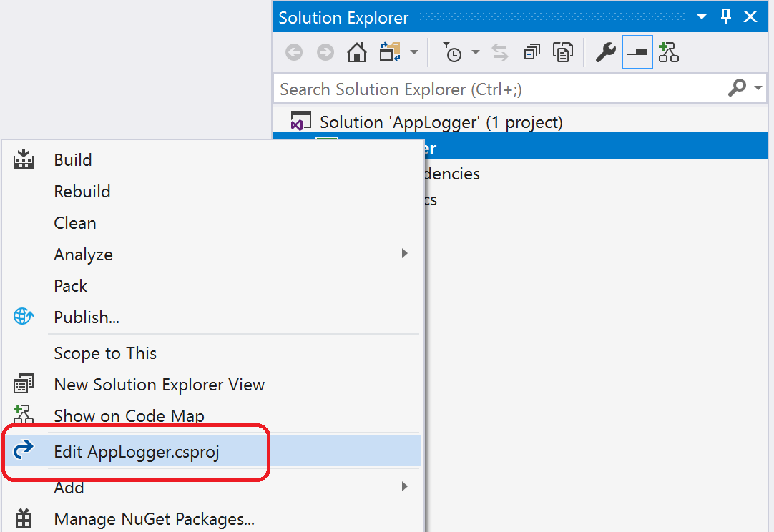Image resolution: width=774 pixels, height=532 pixels.
Task: Open the pending changes filter dropdown
Action: (475, 51)
